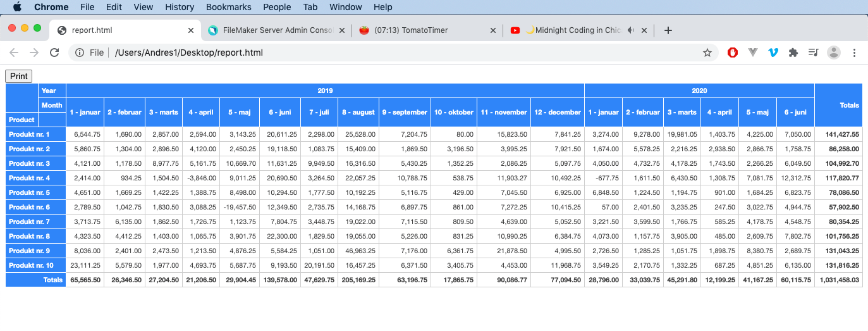Open the Apple menu

(17, 7)
